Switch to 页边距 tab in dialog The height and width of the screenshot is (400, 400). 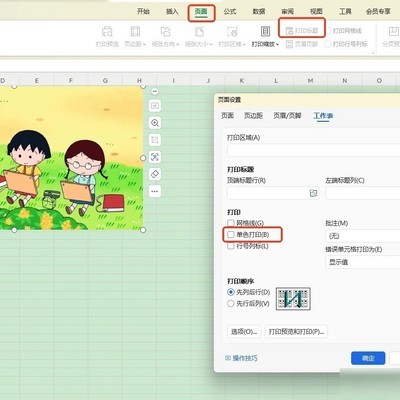pos(253,116)
